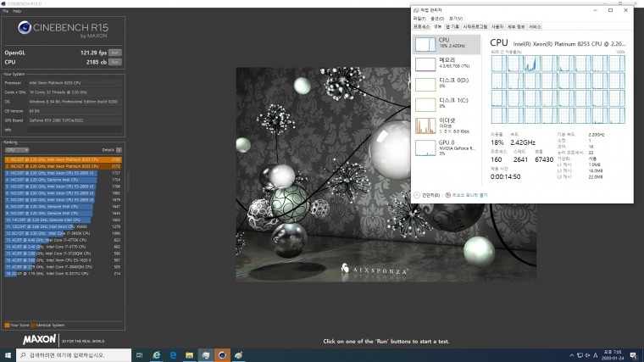
Task: Select ranking row 18 scoring 214
Action: click(64, 273)
